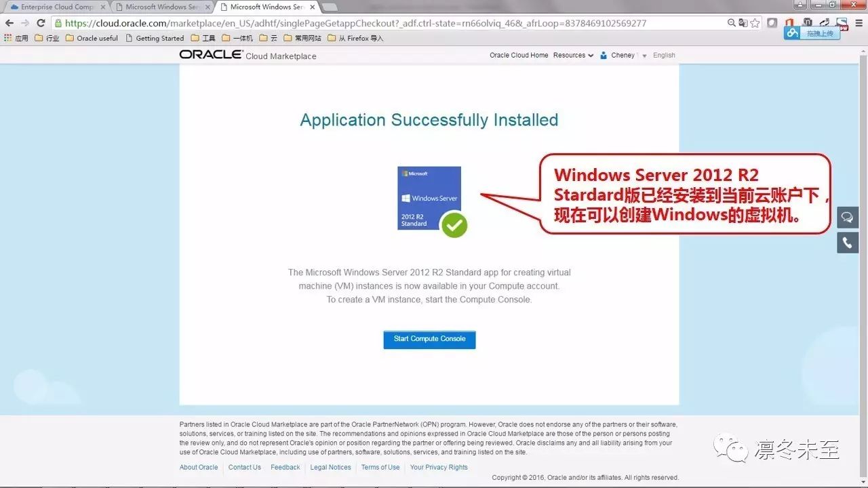Go back to the previous page
This screenshot has height=488, width=868.
tap(9, 23)
